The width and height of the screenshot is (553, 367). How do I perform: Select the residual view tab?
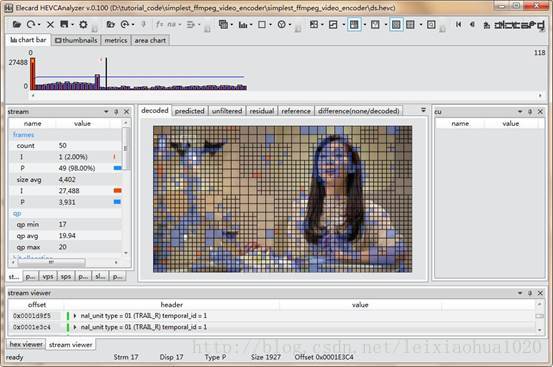pos(262,111)
